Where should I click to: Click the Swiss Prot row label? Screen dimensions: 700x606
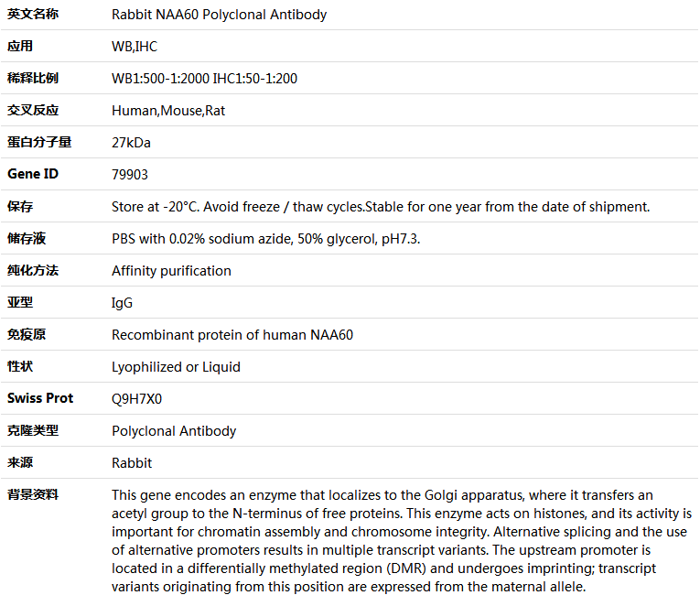coord(40,398)
